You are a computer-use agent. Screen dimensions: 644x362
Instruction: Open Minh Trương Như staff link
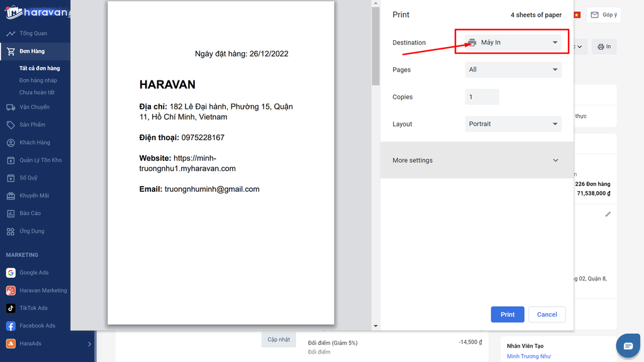pos(528,356)
